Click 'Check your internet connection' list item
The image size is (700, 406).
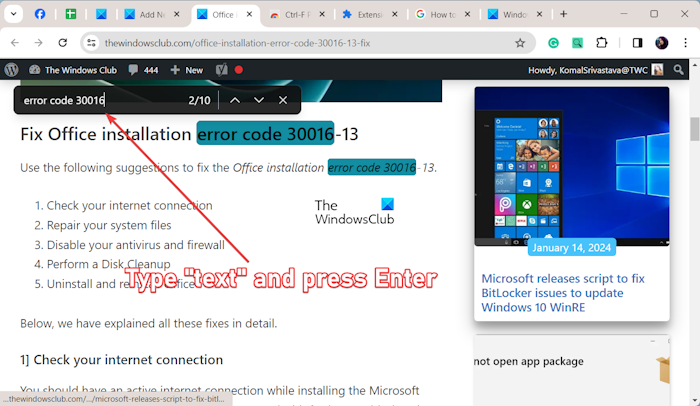[x=129, y=205]
